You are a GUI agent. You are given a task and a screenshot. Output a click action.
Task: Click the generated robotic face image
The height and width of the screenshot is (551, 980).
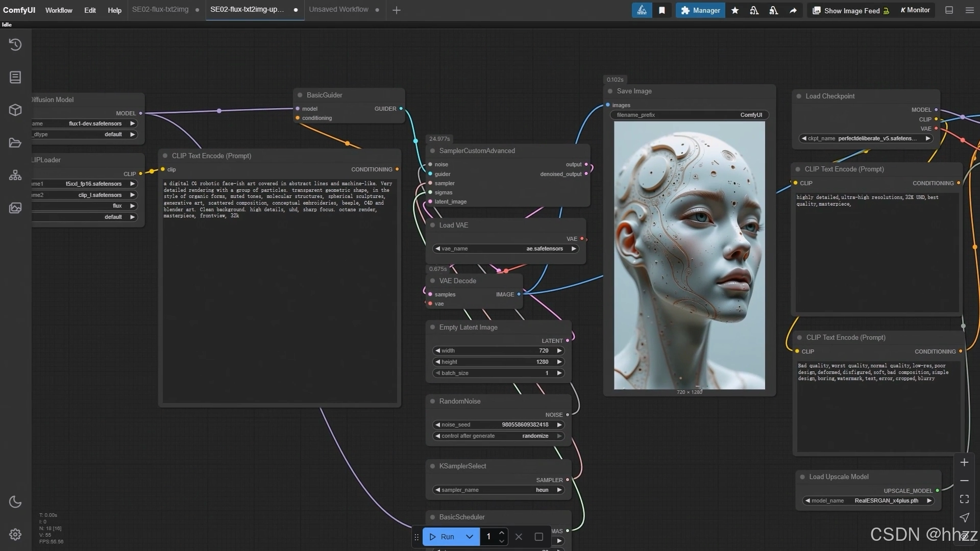click(x=689, y=255)
